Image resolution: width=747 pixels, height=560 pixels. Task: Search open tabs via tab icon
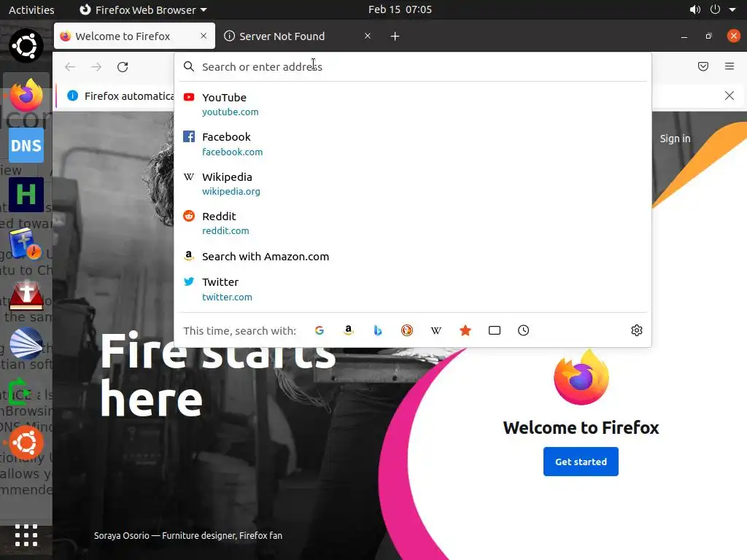coord(495,330)
